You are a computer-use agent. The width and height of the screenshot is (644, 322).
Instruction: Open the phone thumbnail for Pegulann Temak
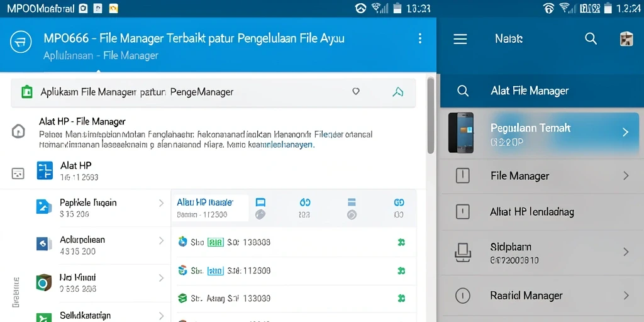coord(461,133)
